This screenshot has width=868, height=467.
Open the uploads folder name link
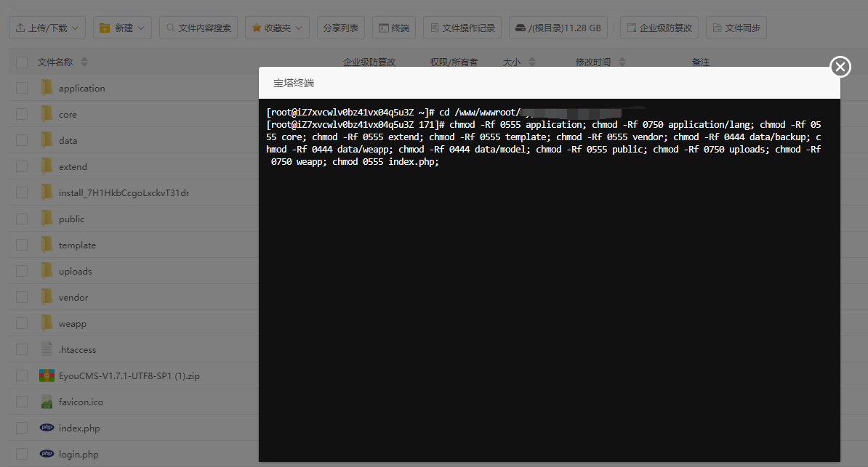point(75,272)
